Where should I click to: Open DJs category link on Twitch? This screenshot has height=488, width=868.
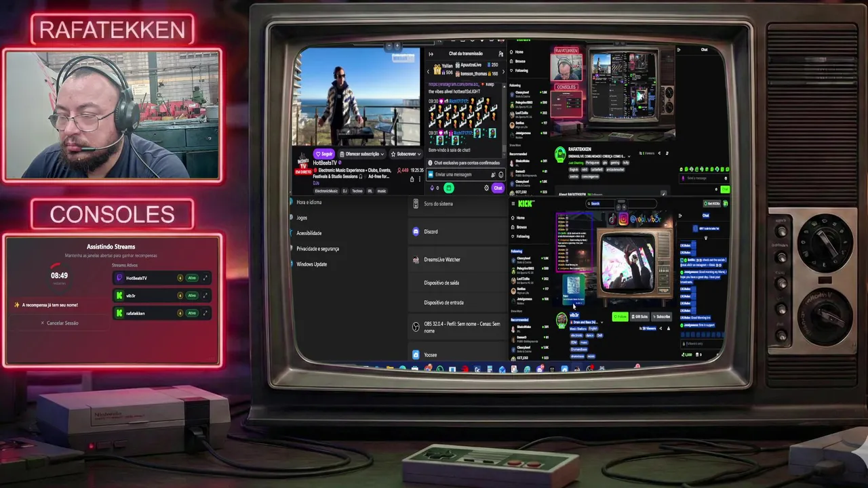click(316, 183)
